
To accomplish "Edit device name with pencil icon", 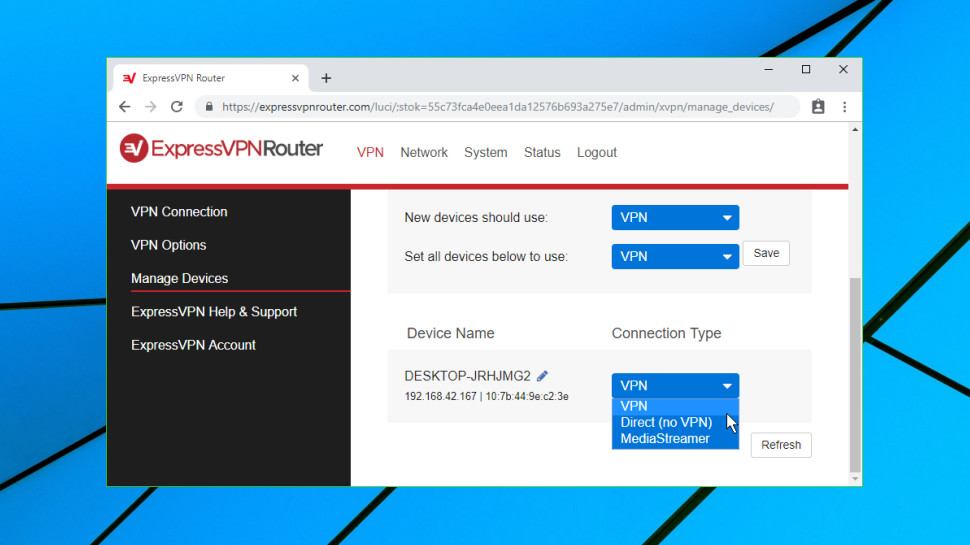I will tap(543, 376).
